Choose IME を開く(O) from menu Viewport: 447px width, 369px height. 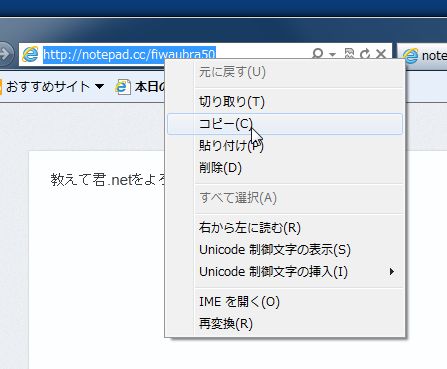(x=285, y=302)
